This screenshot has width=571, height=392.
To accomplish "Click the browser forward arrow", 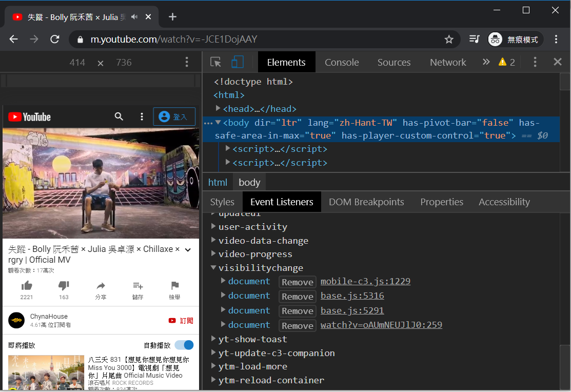I will pos(34,40).
